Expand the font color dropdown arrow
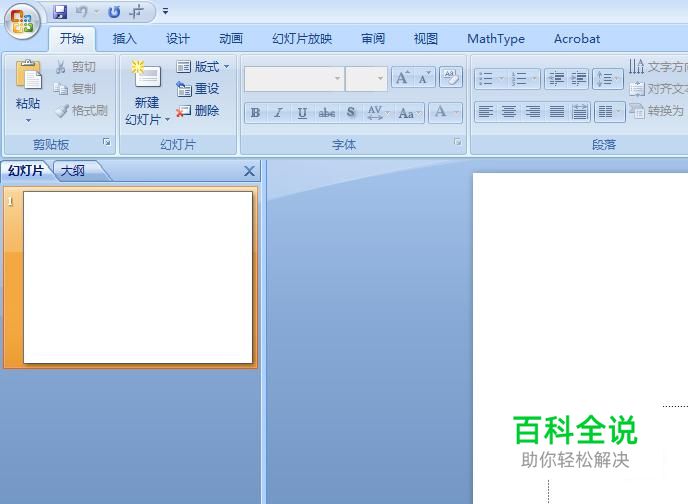The height and width of the screenshot is (504, 688). point(456,113)
